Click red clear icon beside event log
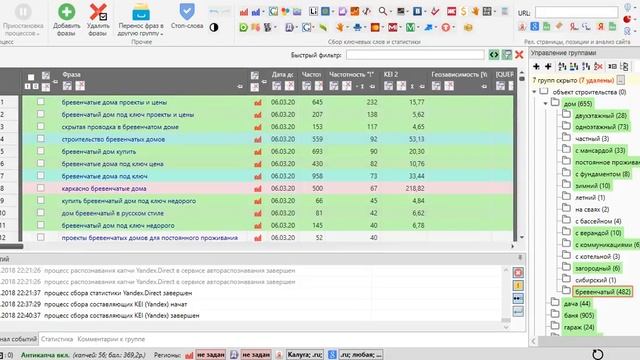640x360 pixels. pyautogui.click(x=518, y=273)
